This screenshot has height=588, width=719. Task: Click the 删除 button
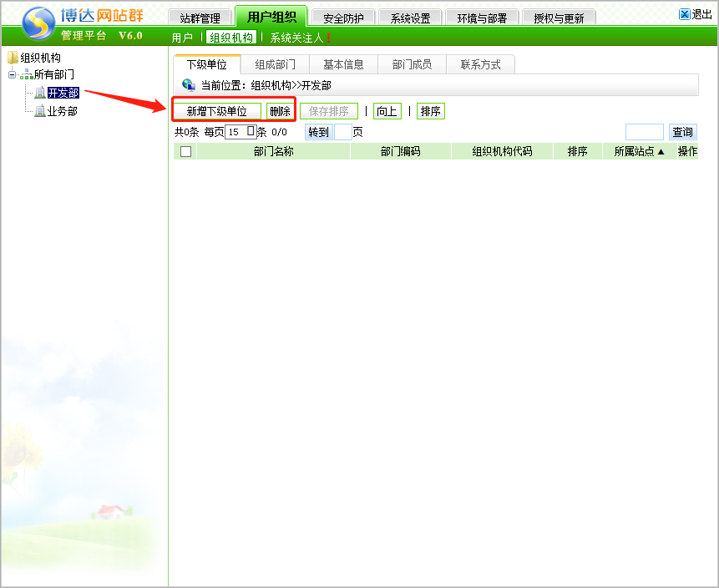pos(280,111)
